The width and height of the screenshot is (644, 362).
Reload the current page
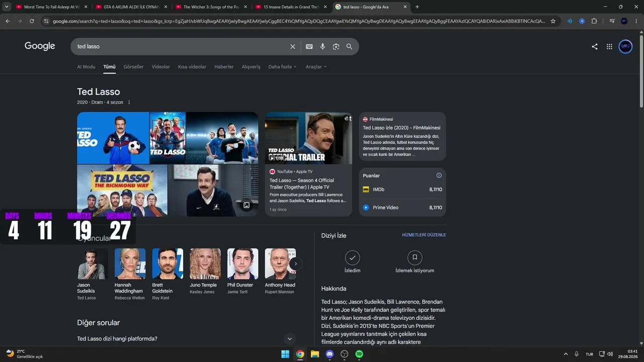(x=32, y=21)
